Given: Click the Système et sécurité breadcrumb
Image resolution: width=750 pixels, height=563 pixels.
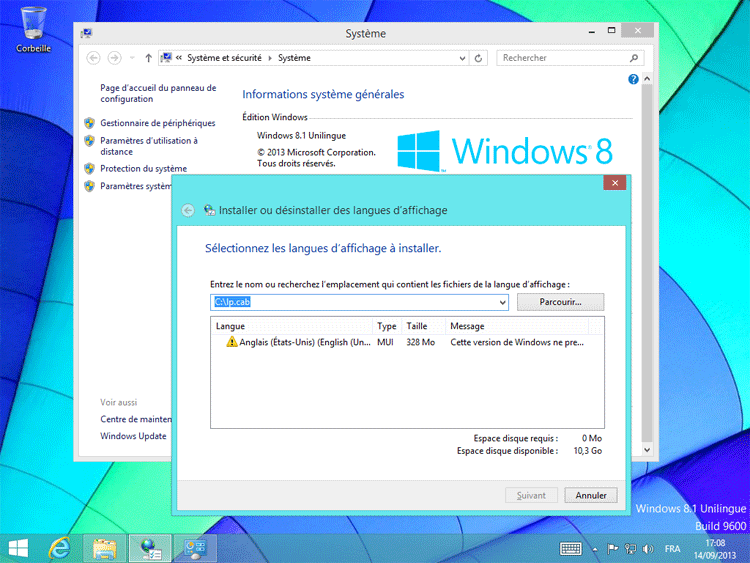Looking at the screenshot, I should 230,58.
